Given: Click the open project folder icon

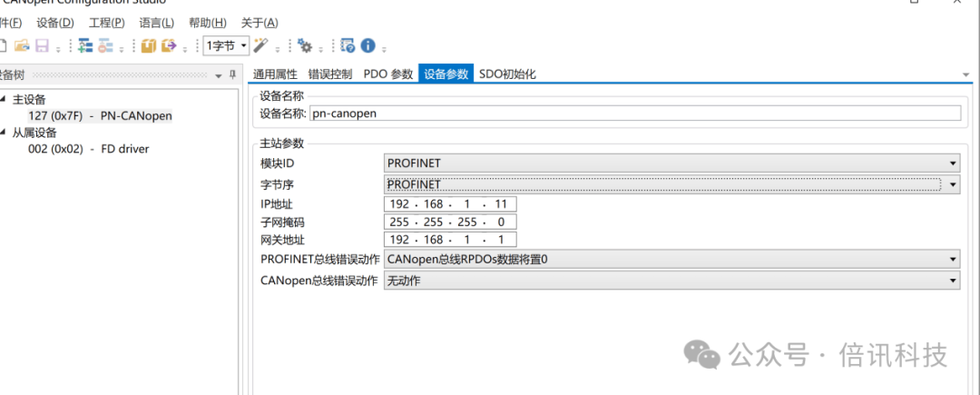Looking at the screenshot, I should (22, 45).
